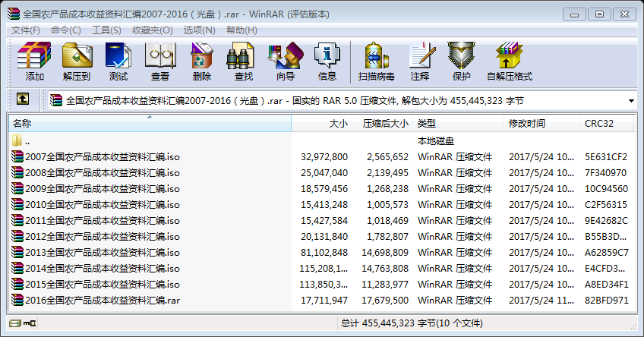The height and width of the screenshot is (337, 644).
Task: Select 2013全国农产品成本收益资料汇编.iso file
Action: coord(103,253)
